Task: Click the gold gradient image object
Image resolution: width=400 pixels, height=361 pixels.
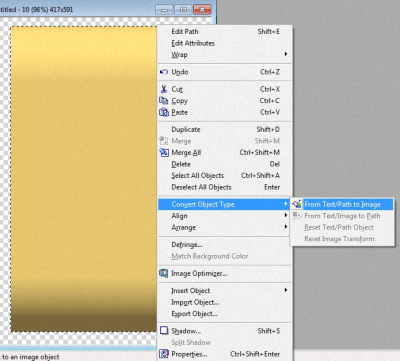Action: tap(83, 179)
